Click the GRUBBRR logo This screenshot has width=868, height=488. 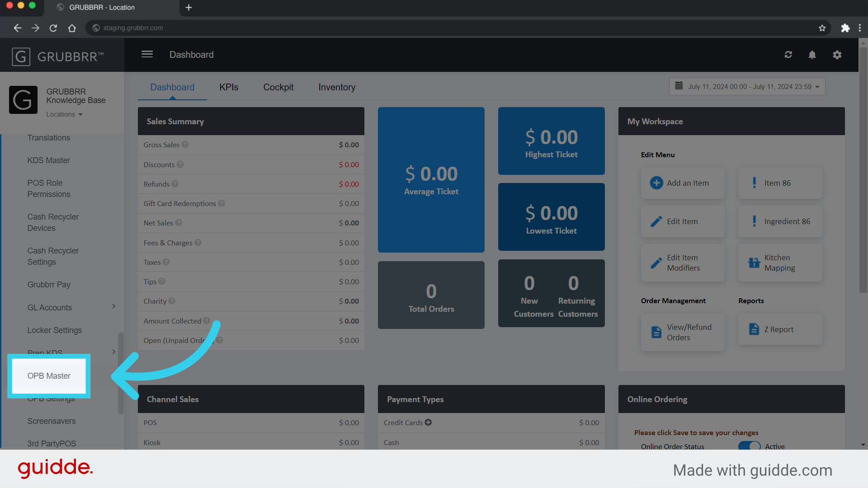(x=58, y=56)
